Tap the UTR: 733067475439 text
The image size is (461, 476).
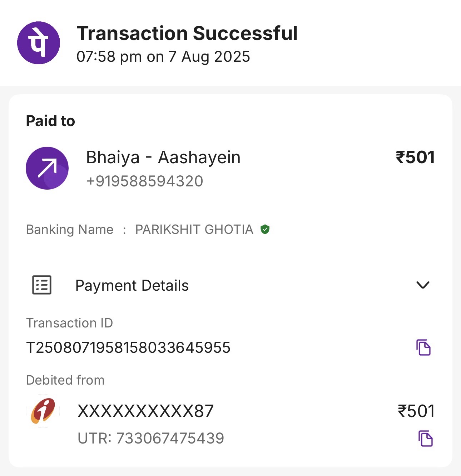coord(151,438)
